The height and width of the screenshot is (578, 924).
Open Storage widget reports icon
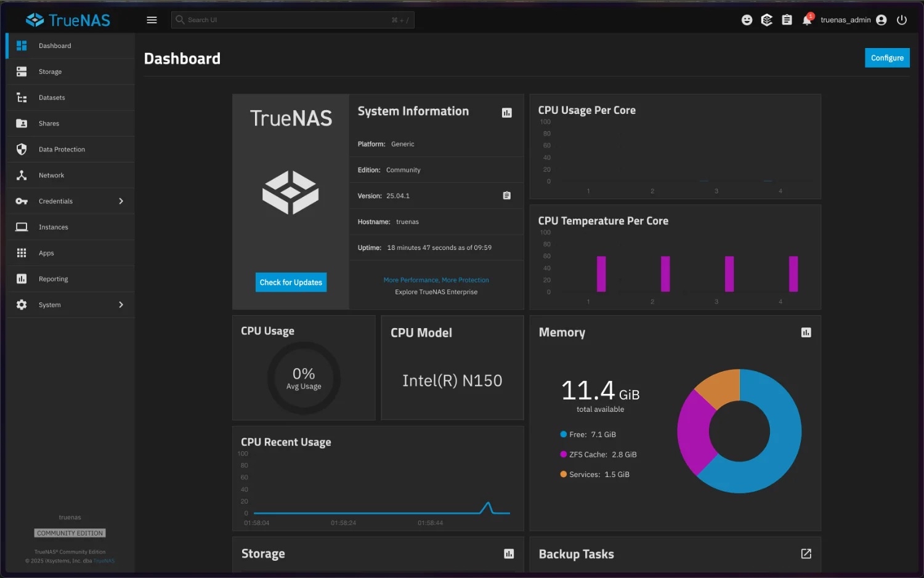point(509,554)
